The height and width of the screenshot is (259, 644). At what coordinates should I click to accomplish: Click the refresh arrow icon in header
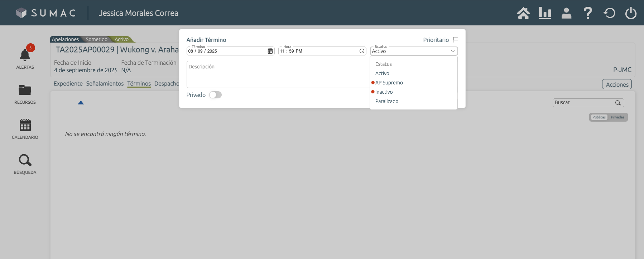click(609, 13)
